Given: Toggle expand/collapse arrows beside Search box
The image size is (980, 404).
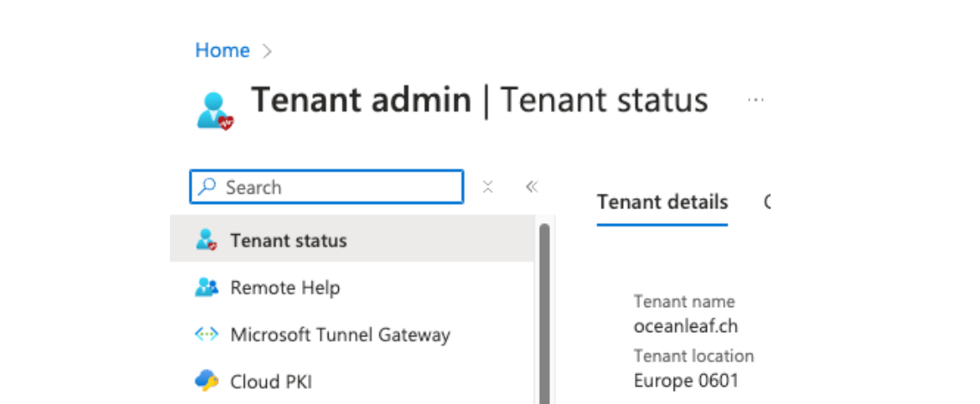Looking at the screenshot, I should tap(487, 187).
